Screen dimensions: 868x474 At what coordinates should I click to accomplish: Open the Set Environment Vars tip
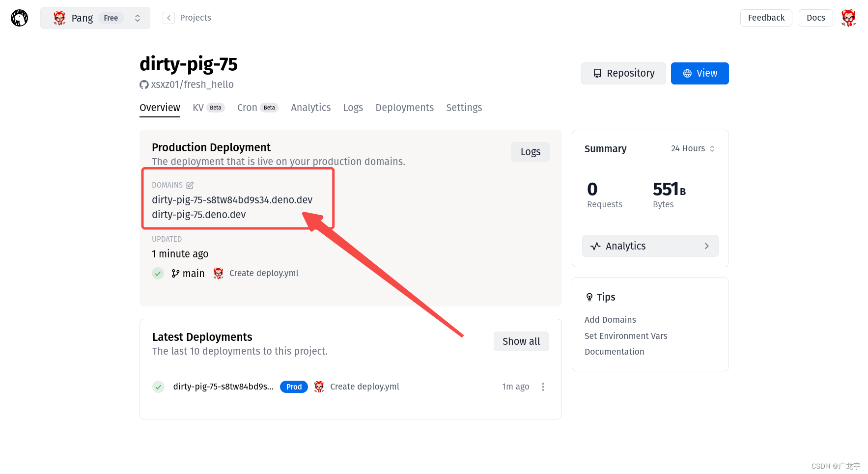626,336
